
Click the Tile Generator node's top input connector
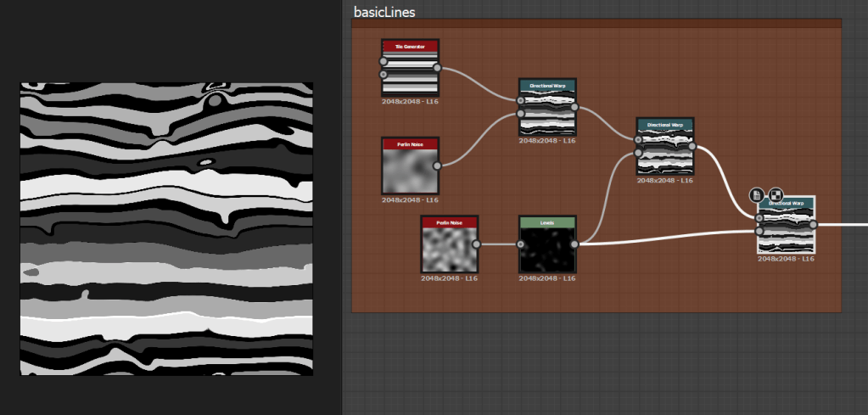(384, 61)
